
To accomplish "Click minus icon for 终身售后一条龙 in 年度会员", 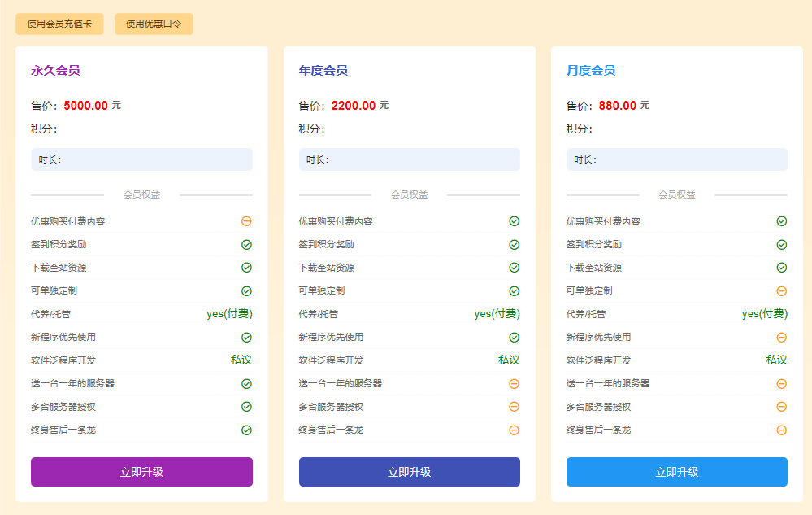I will click(514, 430).
